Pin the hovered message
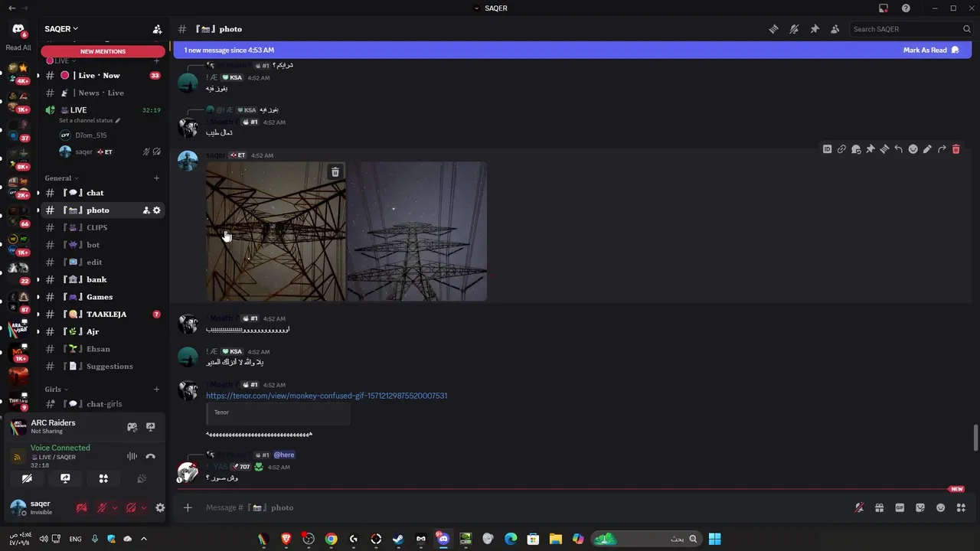Image resolution: width=980 pixels, height=551 pixels. [x=870, y=149]
